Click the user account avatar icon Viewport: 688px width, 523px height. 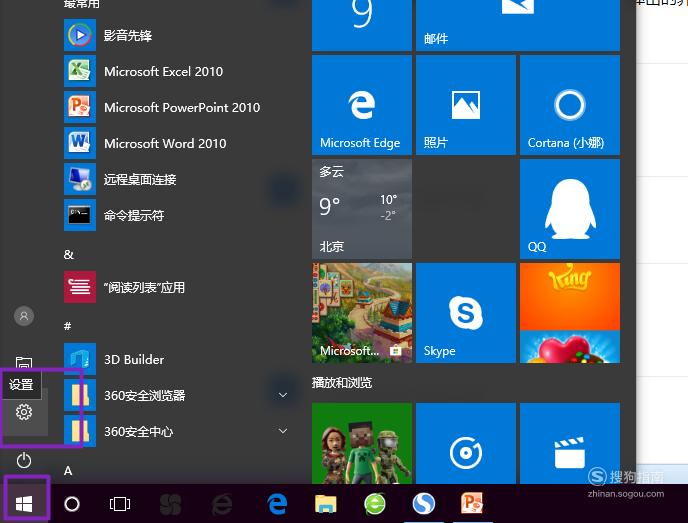pos(24,316)
